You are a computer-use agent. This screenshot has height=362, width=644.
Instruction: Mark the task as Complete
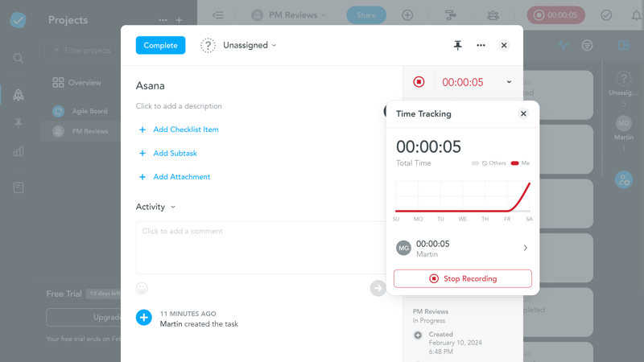point(160,46)
